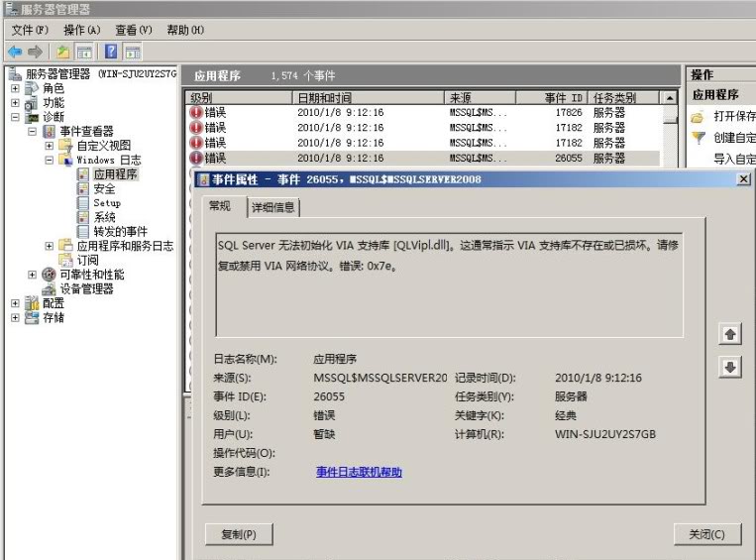Select the 应用程序 log tree item
756x560 pixels.
(x=115, y=174)
